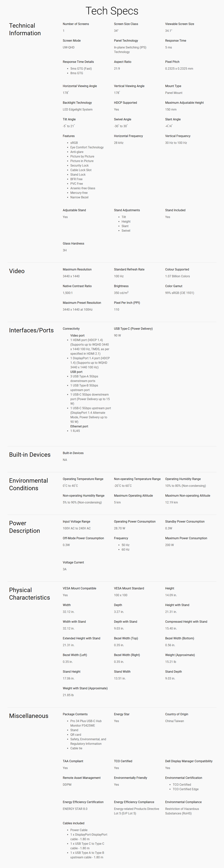The image size is (224, 868).
Task: Select the Technical Information section title
Action: click(x=25, y=29)
